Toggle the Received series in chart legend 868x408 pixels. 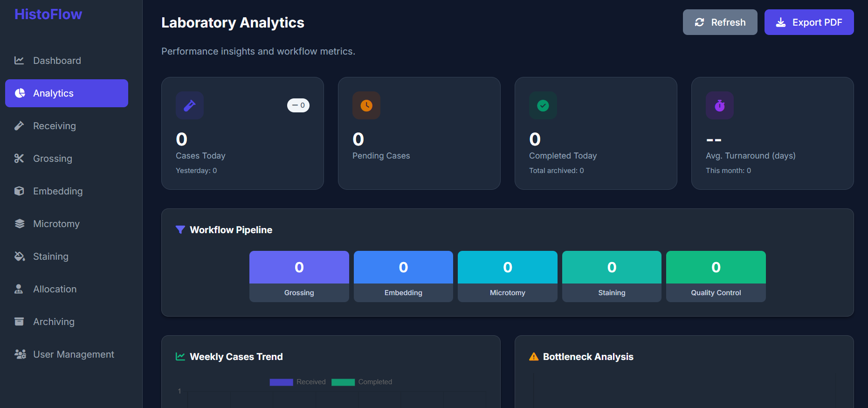pyautogui.click(x=298, y=382)
